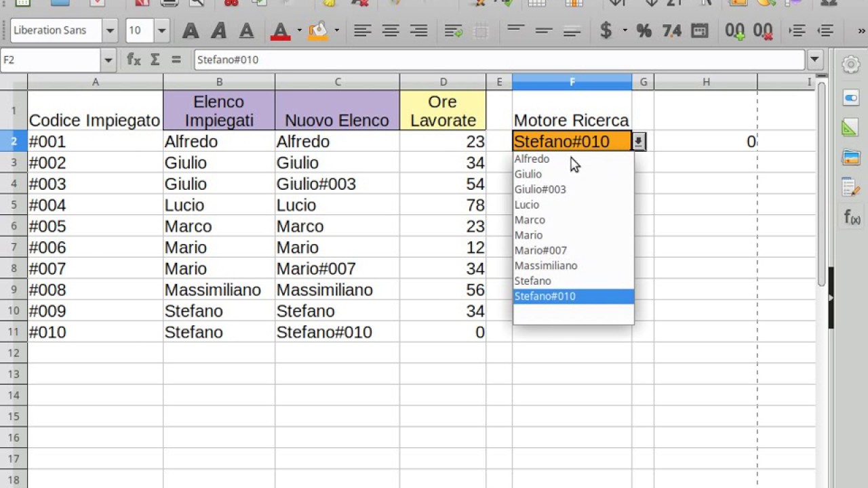Add a decimal place
Screen dimensions: 868x488
[x=734, y=30]
